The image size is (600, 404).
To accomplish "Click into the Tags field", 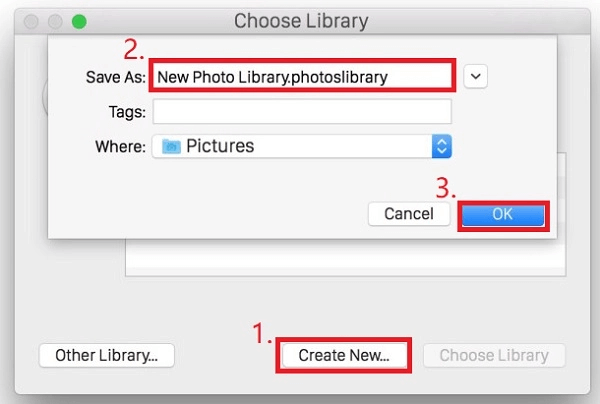I will (302, 111).
